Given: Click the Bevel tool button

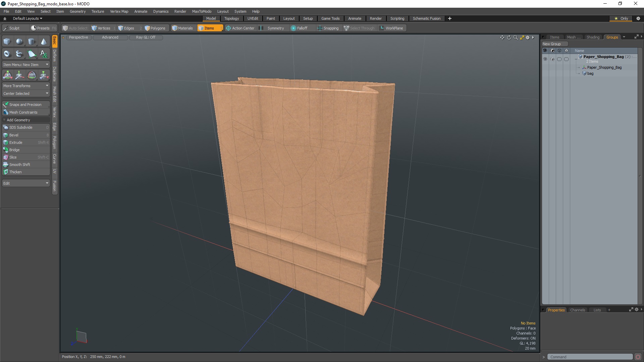Looking at the screenshot, I should click(x=26, y=135).
